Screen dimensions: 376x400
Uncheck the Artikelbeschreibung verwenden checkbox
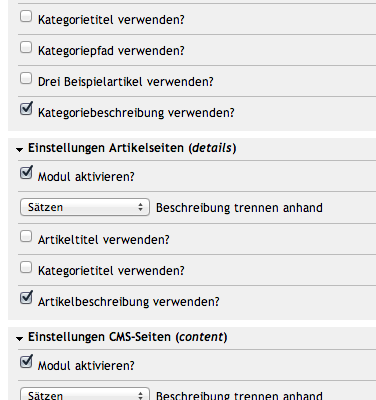[26, 297]
